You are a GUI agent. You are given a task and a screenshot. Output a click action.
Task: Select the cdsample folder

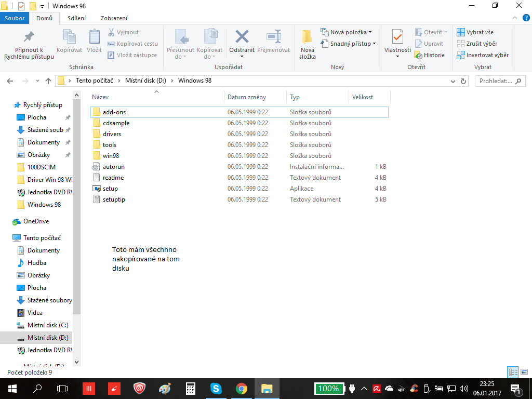(239, 123)
